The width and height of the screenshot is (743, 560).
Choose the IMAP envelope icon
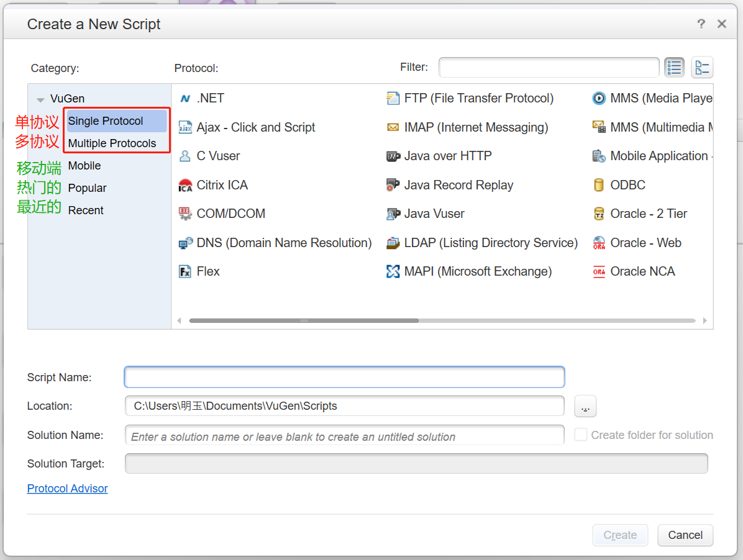tap(393, 127)
